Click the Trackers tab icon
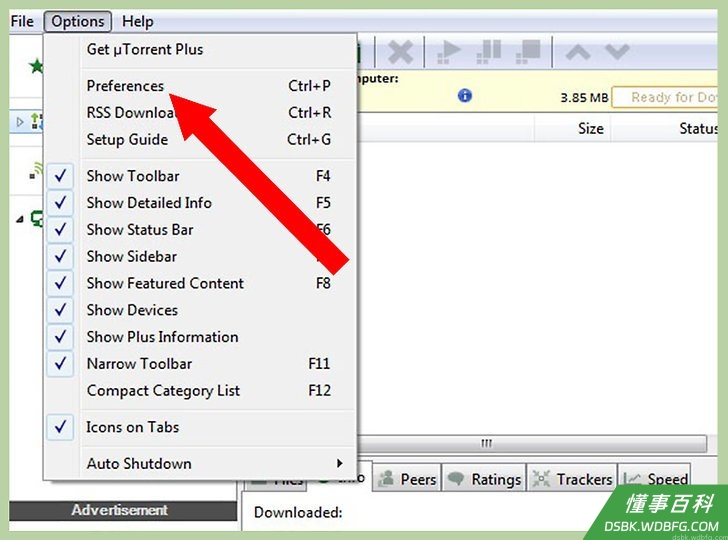Screen dimensions: 728x540 point(541,479)
